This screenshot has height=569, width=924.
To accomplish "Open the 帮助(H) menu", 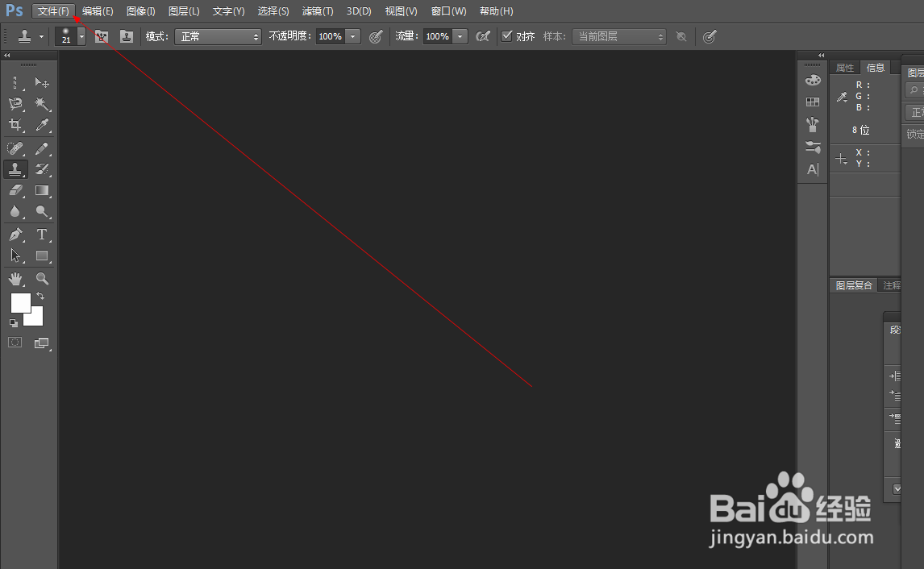I will tap(496, 11).
